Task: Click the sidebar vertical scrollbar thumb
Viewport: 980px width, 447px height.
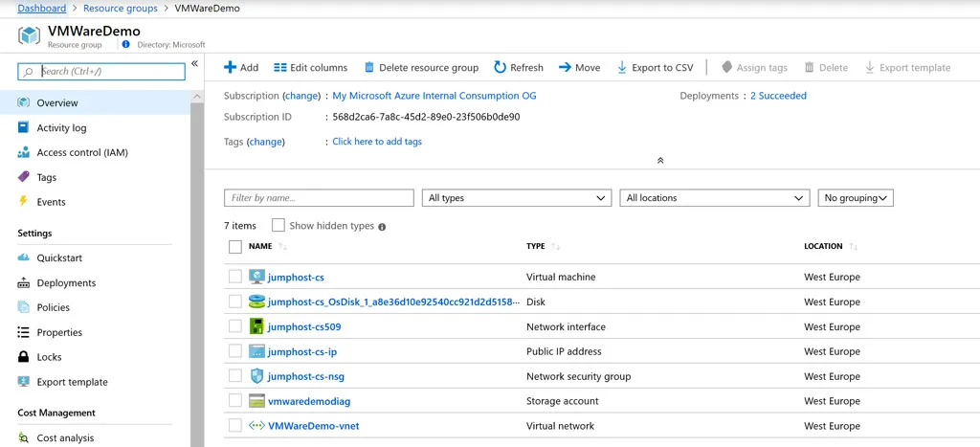Action: (197, 275)
